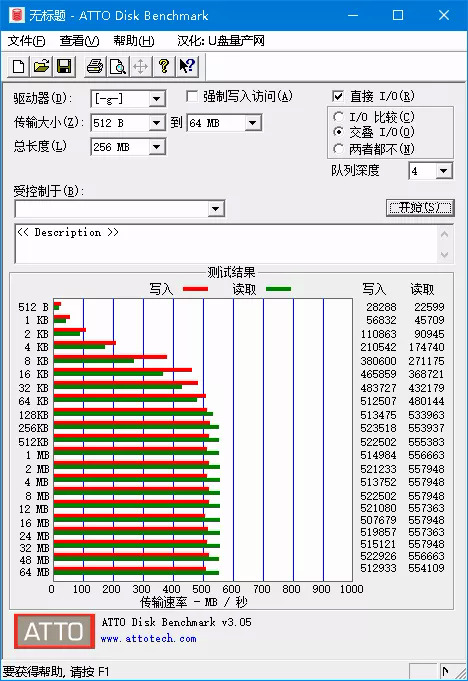Viewport: 468px width, 681px height.
Task: Select the 交叠 I/O radio button
Action: pos(338,132)
